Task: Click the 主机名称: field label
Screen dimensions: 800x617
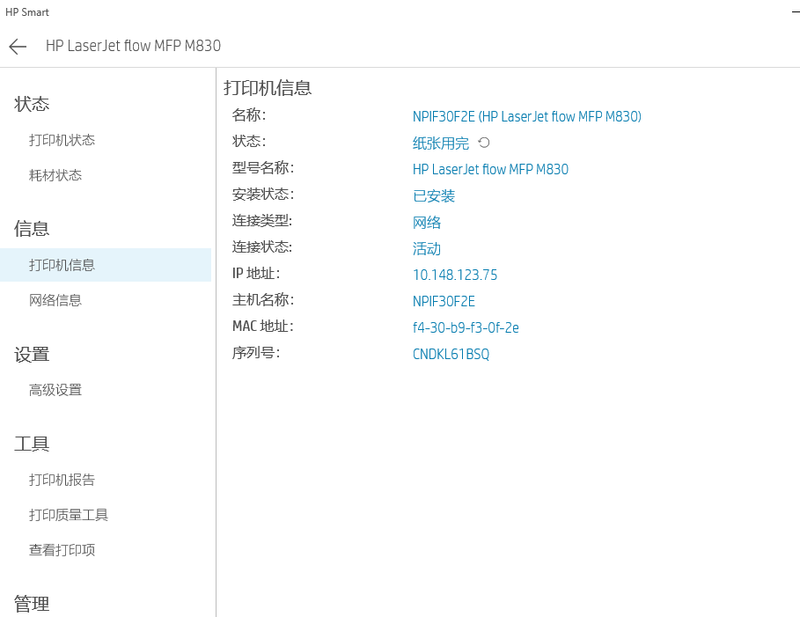Action: coord(262,300)
